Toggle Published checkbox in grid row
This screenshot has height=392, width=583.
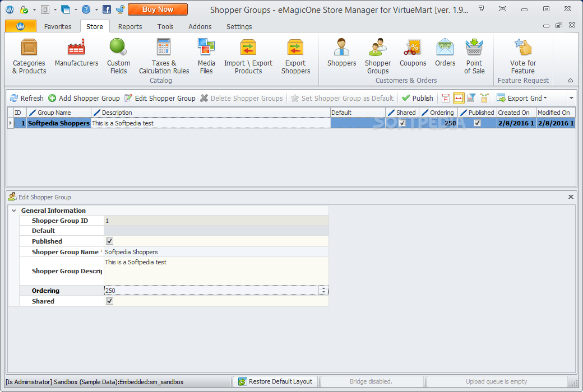coord(478,123)
